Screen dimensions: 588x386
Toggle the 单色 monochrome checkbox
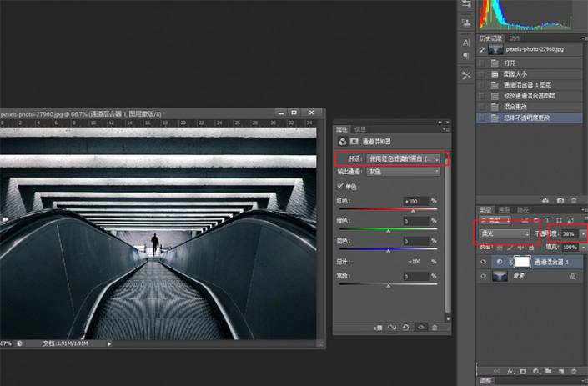pos(339,186)
